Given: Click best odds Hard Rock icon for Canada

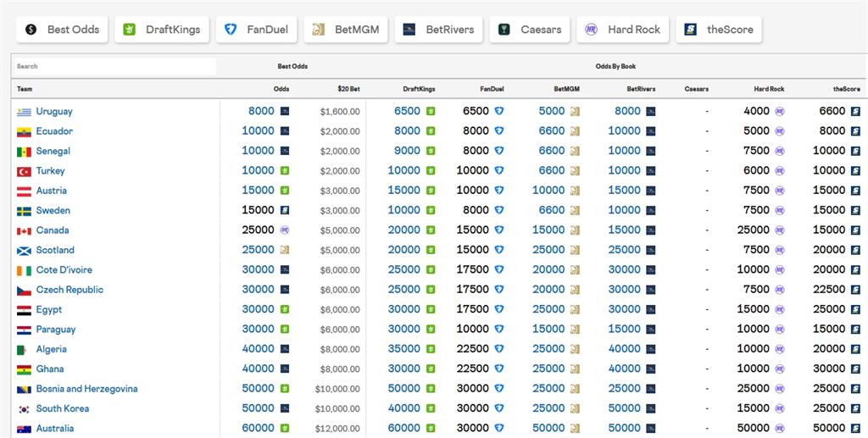Looking at the screenshot, I should [285, 230].
